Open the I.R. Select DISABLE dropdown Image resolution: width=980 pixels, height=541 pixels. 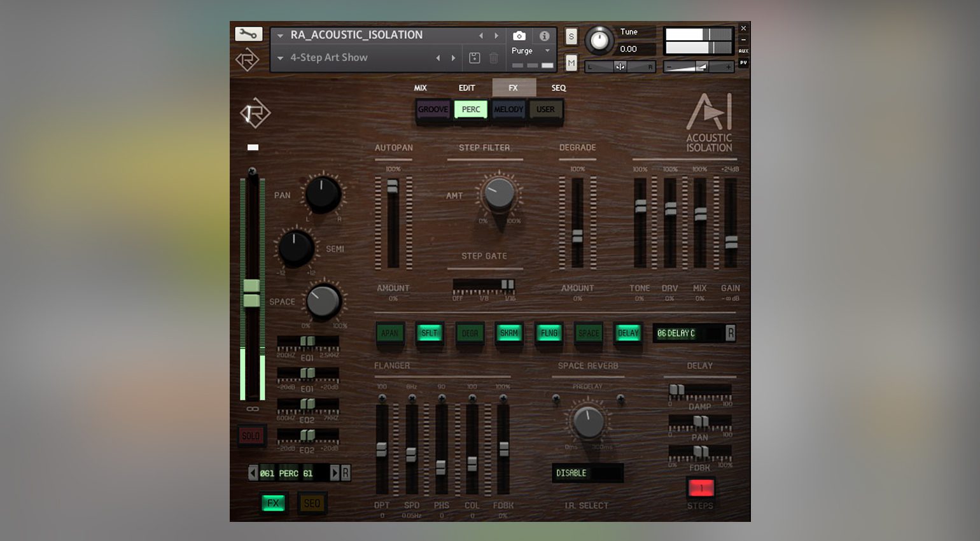pos(587,473)
